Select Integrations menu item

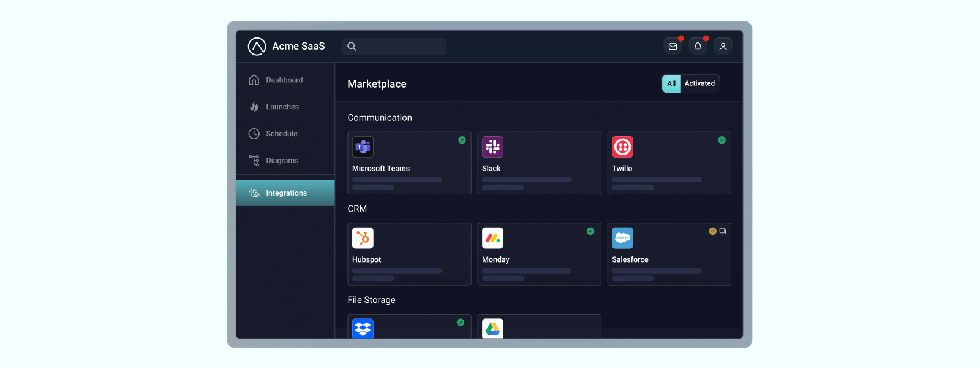(285, 193)
